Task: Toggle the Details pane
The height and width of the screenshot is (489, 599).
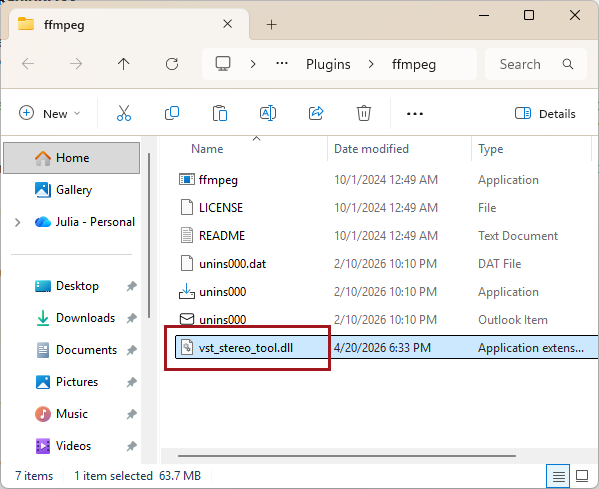Action: coord(545,113)
